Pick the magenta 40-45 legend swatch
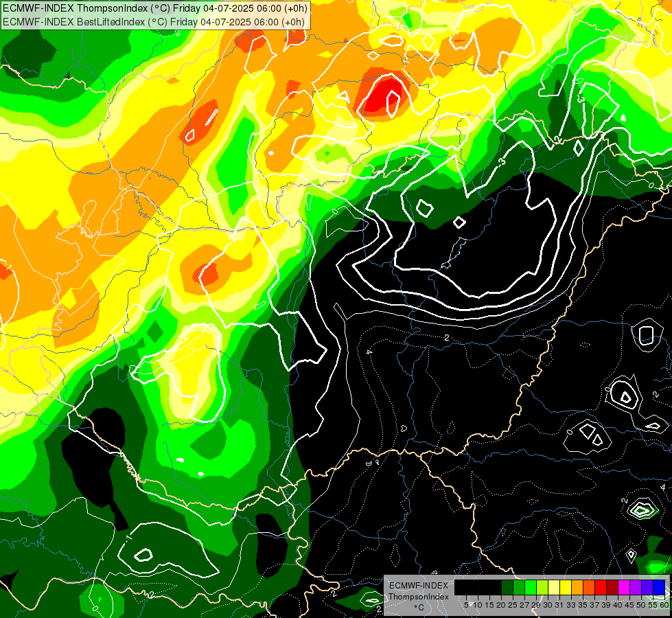Image resolution: width=672 pixels, height=618 pixels. click(624, 587)
